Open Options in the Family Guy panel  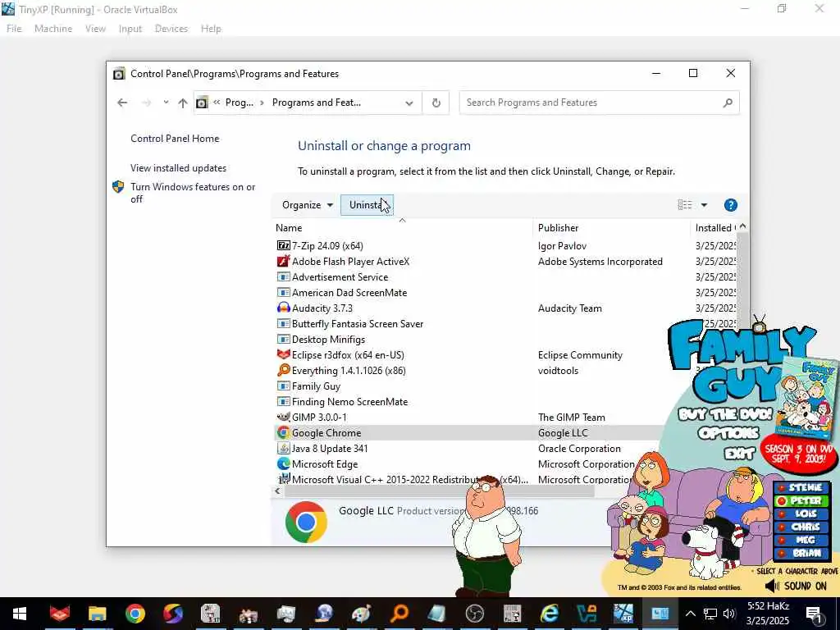point(728,433)
